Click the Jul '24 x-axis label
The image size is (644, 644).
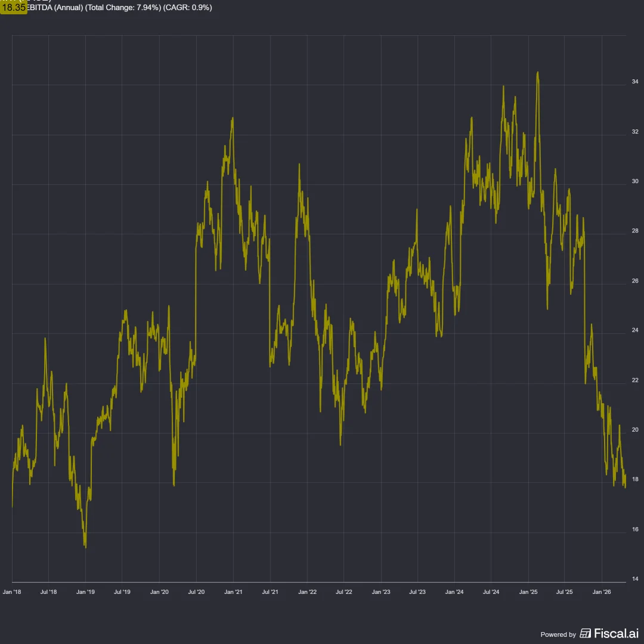[491, 592]
